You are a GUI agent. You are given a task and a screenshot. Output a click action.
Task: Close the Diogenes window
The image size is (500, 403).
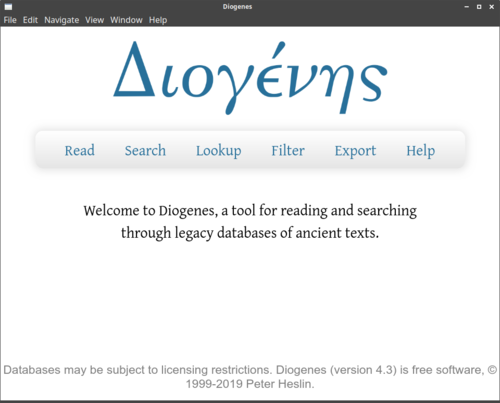pos(491,7)
